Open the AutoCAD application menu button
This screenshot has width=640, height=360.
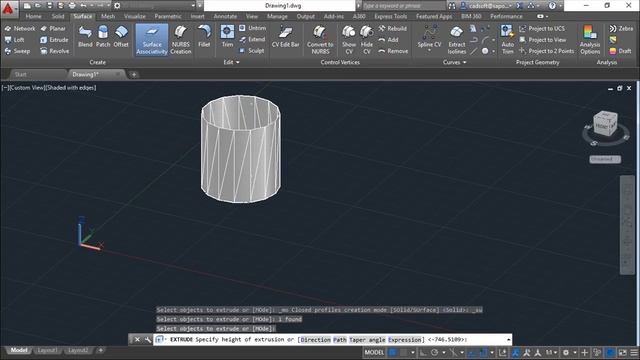click(8, 9)
